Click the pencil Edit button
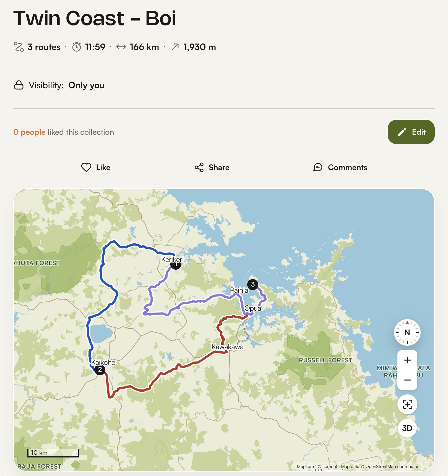Image resolution: width=448 pixels, height=476 pixels. [x=411, y=132]
